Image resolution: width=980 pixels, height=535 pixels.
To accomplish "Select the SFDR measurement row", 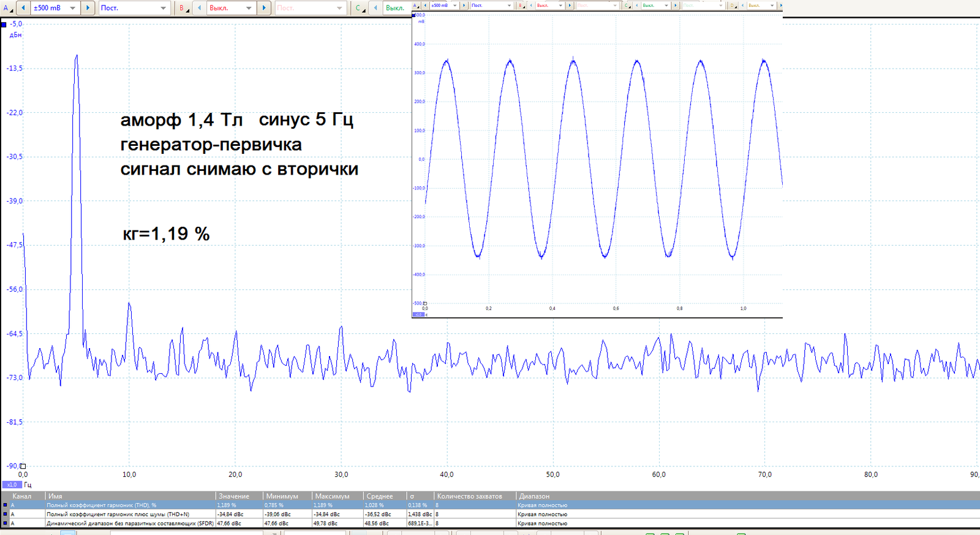I will click(x=490, y=523).
